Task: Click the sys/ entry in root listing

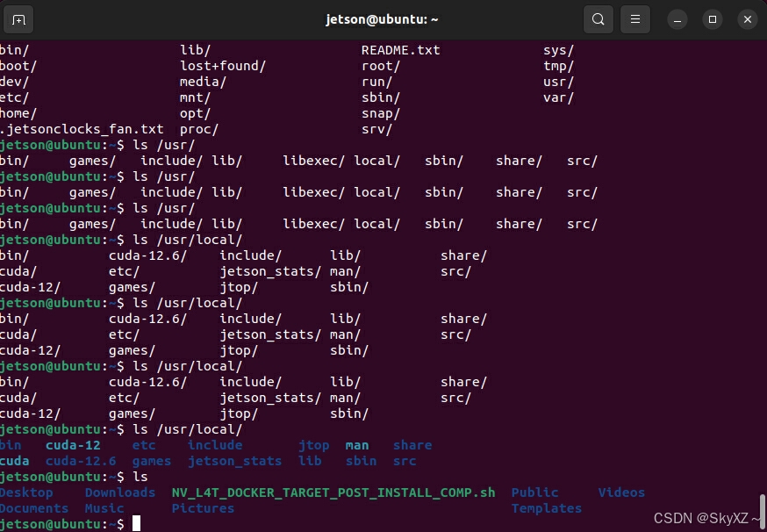Action: pyautogui.click(x=558, y=50)
